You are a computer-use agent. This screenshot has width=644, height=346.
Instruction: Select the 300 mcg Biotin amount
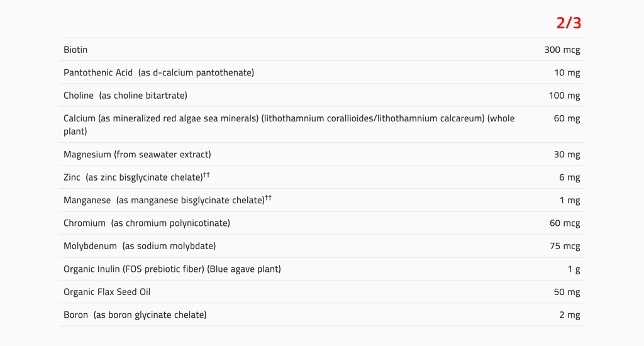tap(562, 50)
